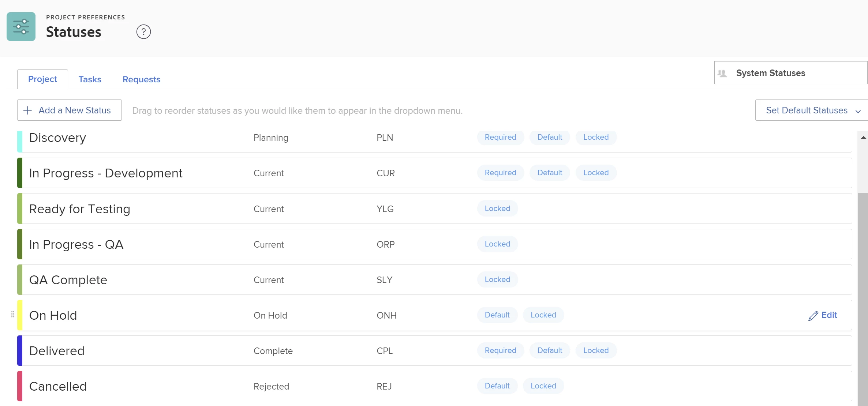Grab the On Hold row drag handle
The height and width of the screenshot is (406, 868).
[13, 315]
